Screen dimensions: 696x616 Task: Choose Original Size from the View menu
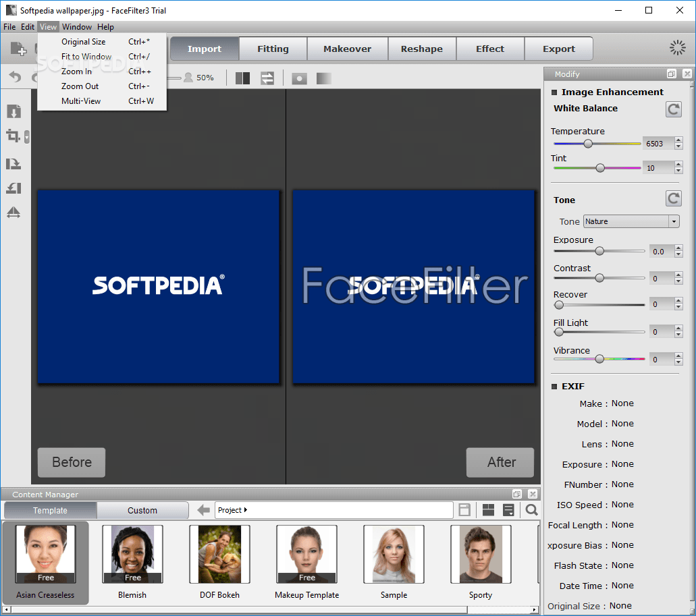102,42
